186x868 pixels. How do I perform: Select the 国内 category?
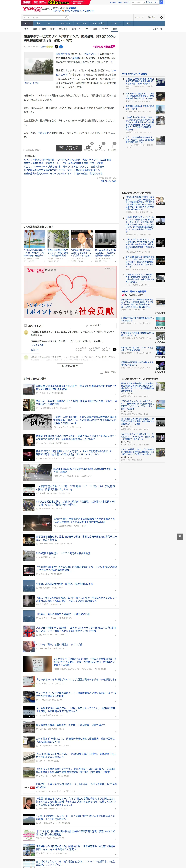(35, 29)
